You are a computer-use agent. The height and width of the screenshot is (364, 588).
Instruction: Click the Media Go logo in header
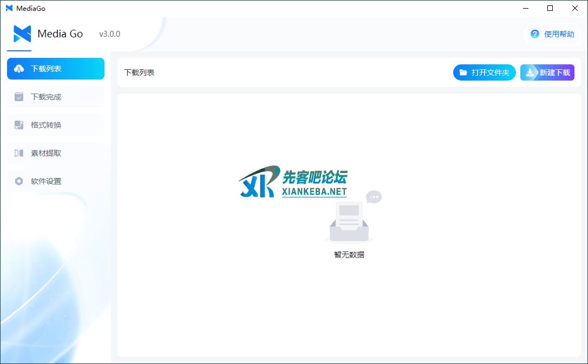[22, 34]
